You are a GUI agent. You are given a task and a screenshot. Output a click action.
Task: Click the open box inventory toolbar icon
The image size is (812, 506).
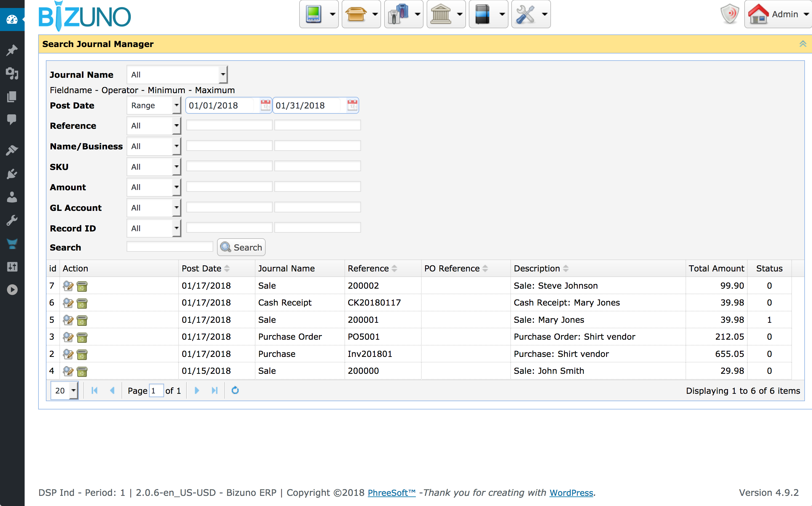click(356, 14)
